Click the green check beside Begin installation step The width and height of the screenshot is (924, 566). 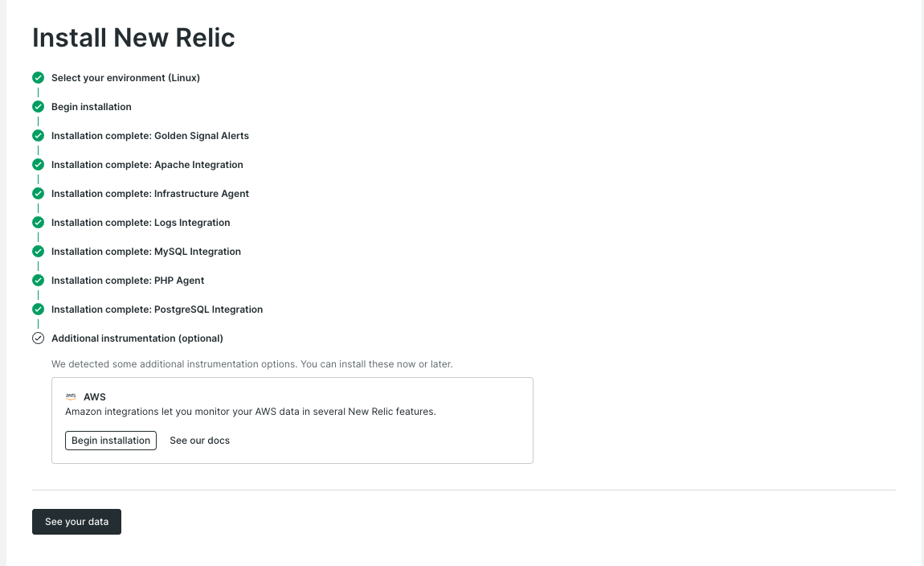tap(38, 107)
